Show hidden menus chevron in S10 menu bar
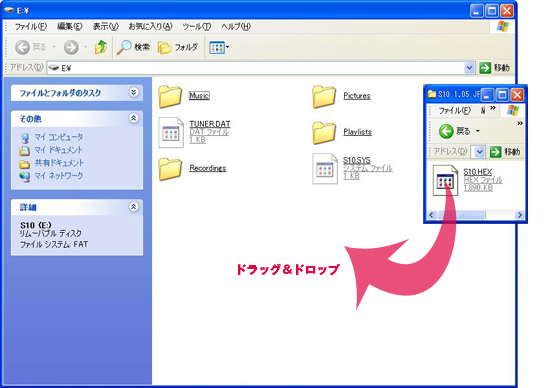 [493, 108]
